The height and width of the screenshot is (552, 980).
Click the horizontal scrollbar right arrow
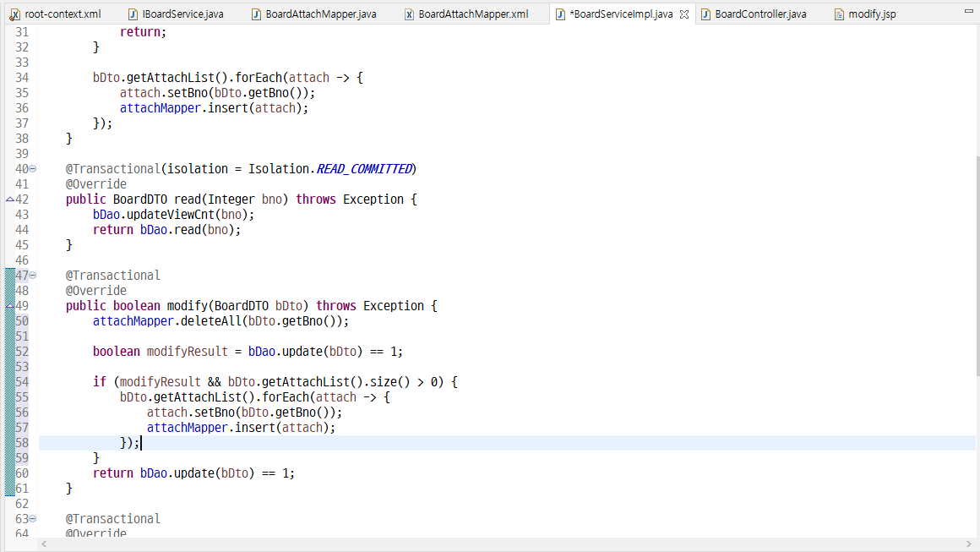pyautogui.click(x=969, y=544)
